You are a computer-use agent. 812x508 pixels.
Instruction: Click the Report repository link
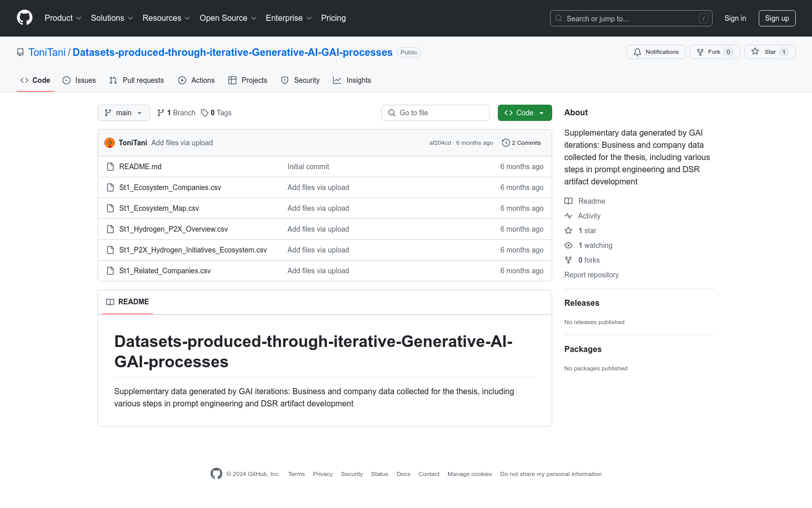pos(592,275)
